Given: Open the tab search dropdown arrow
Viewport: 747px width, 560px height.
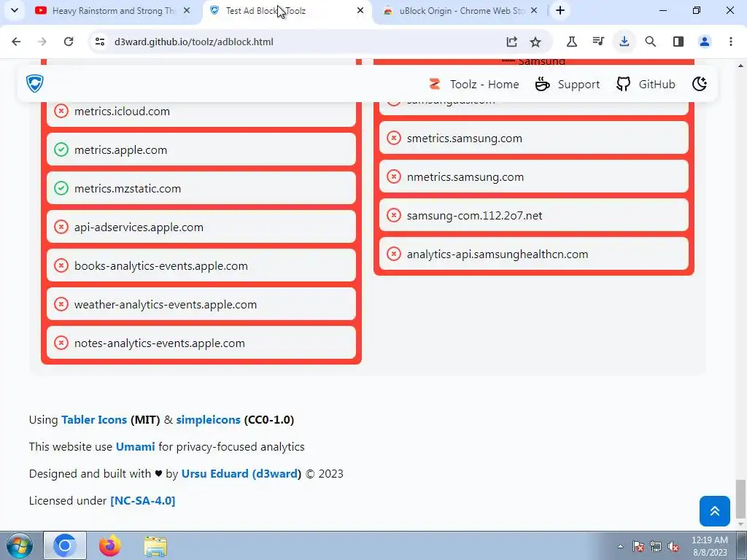Looking at the screenshot, I should pos(15,10).
